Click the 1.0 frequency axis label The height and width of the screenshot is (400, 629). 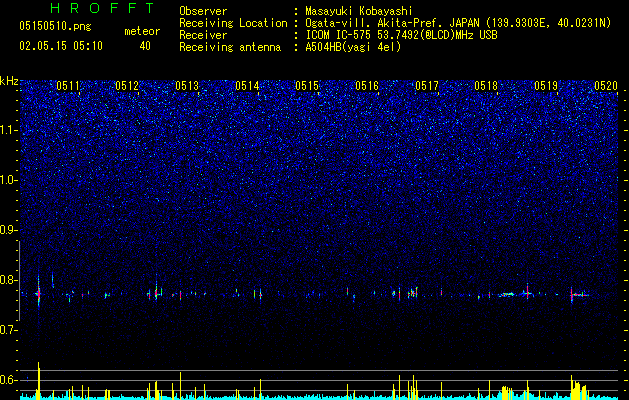8,180
